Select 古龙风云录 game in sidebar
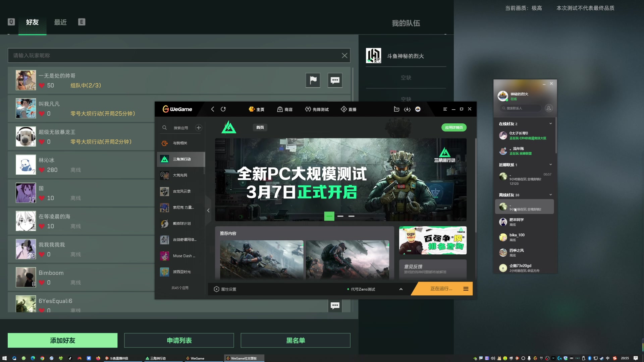644x362 pixels. click(x=180, y=191)
